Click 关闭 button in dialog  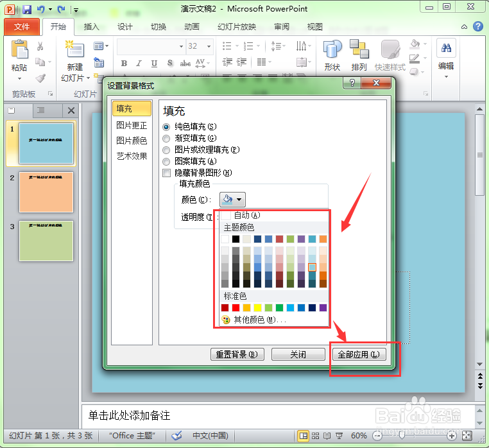[298, 355]
